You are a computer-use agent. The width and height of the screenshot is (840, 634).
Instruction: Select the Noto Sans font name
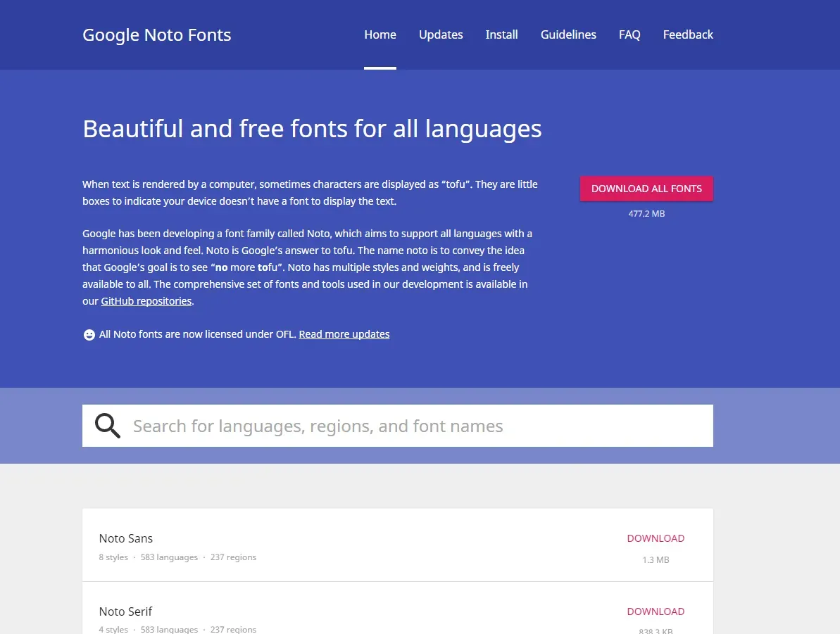click(x=126, y=538)
